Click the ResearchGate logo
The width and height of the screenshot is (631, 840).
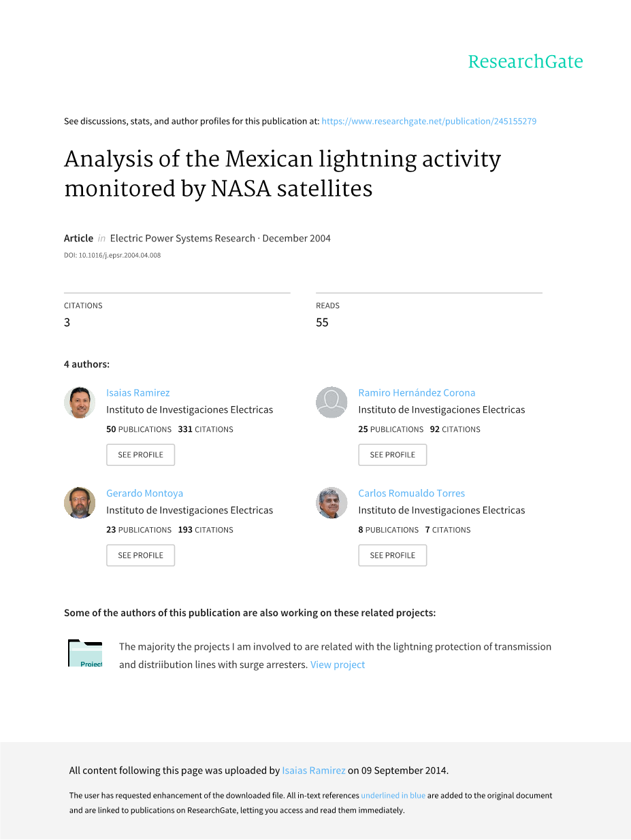point(525,62)
